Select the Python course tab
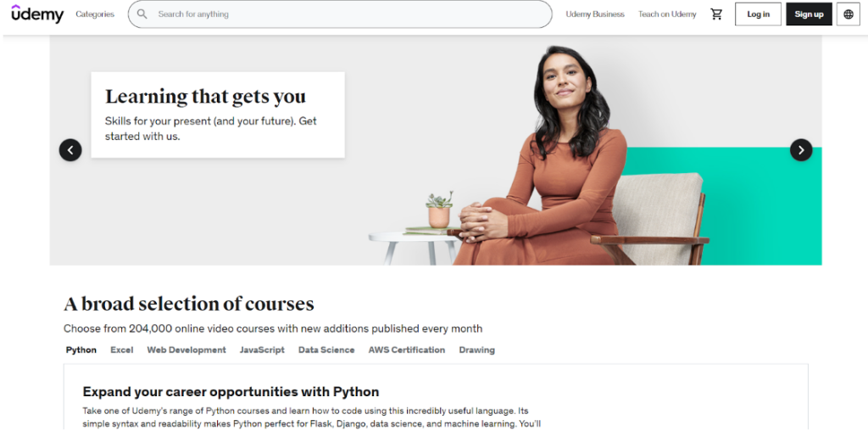 click(x=81, y=350)
